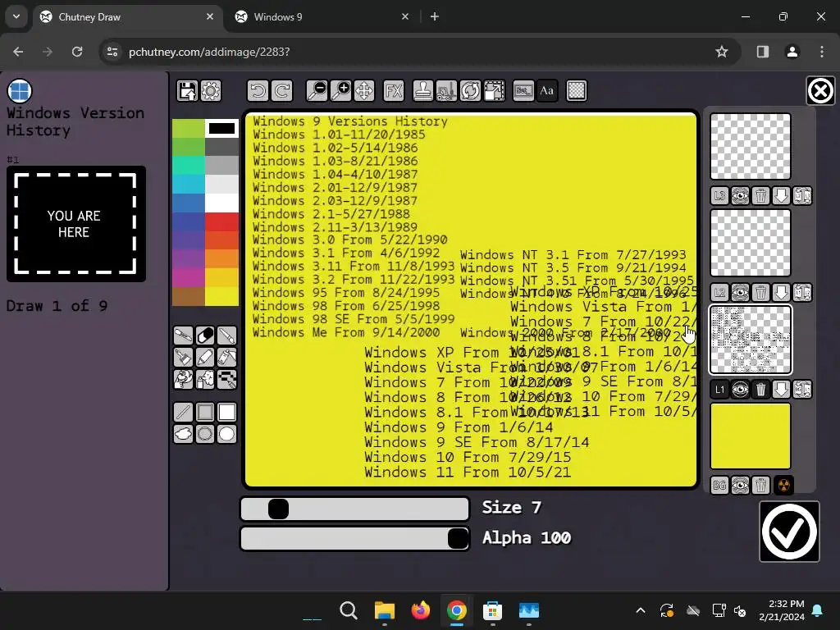Click the Size slider track
The width and height of the screenshot is (840, 630).
[x=354, y=509]
